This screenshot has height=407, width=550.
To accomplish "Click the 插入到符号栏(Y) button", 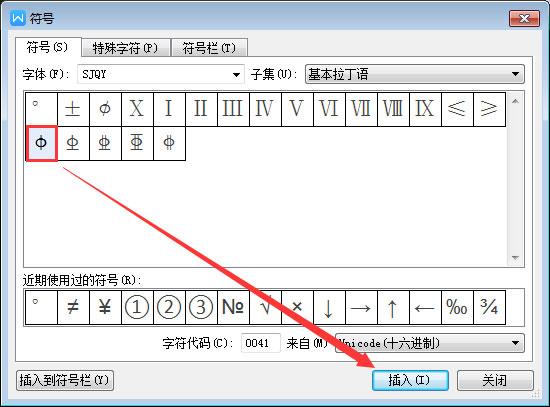I will 65,380.
